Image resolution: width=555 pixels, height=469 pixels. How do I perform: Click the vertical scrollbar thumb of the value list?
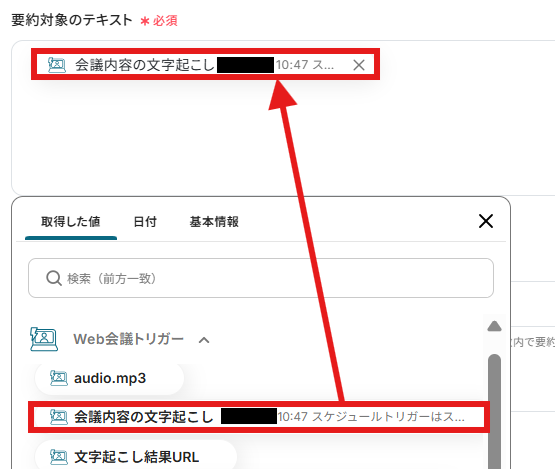(x=494, y=411)
